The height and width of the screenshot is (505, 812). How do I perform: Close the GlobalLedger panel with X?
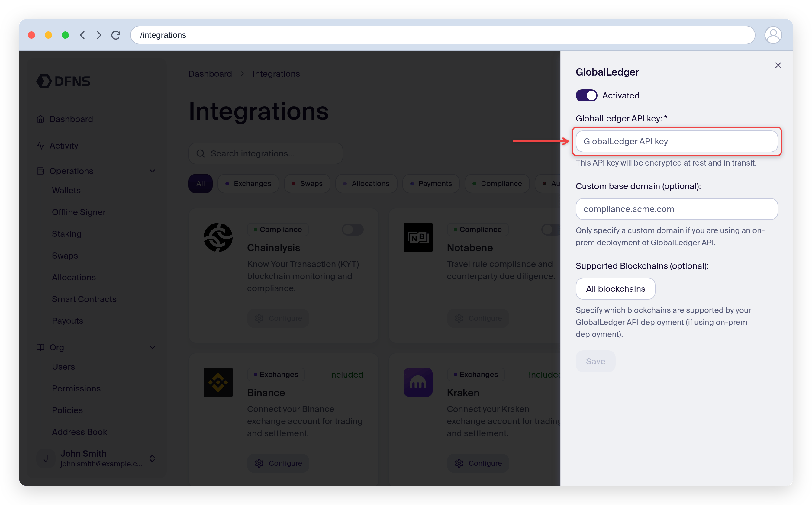pos(778,65)
